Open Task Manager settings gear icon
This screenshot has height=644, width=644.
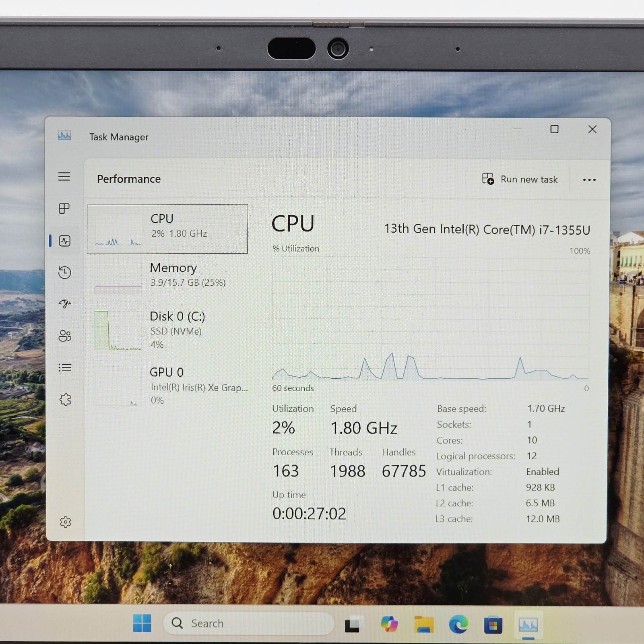[65, 522]
